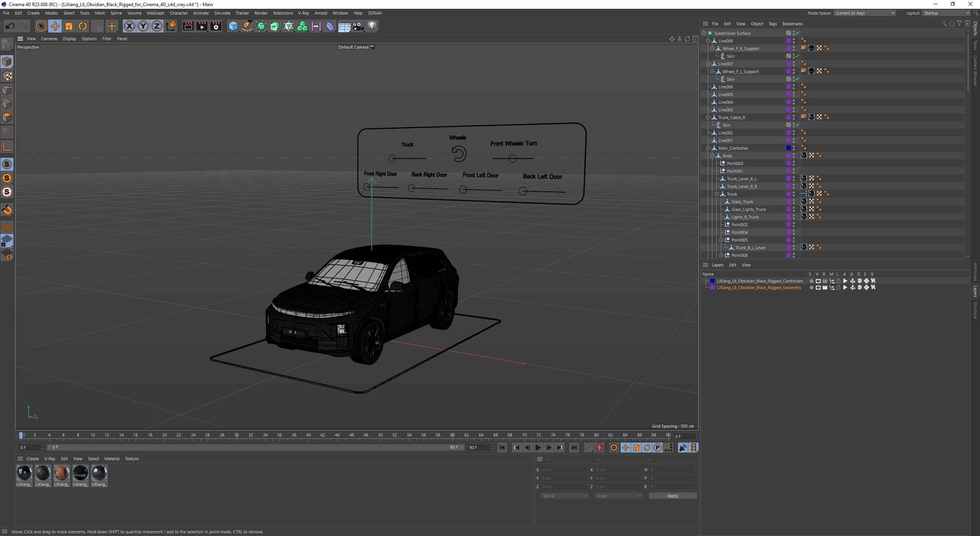Screen dimensions: 980x536
Task: Render to Picture Viewer
Action: click(x=202, y=26)
